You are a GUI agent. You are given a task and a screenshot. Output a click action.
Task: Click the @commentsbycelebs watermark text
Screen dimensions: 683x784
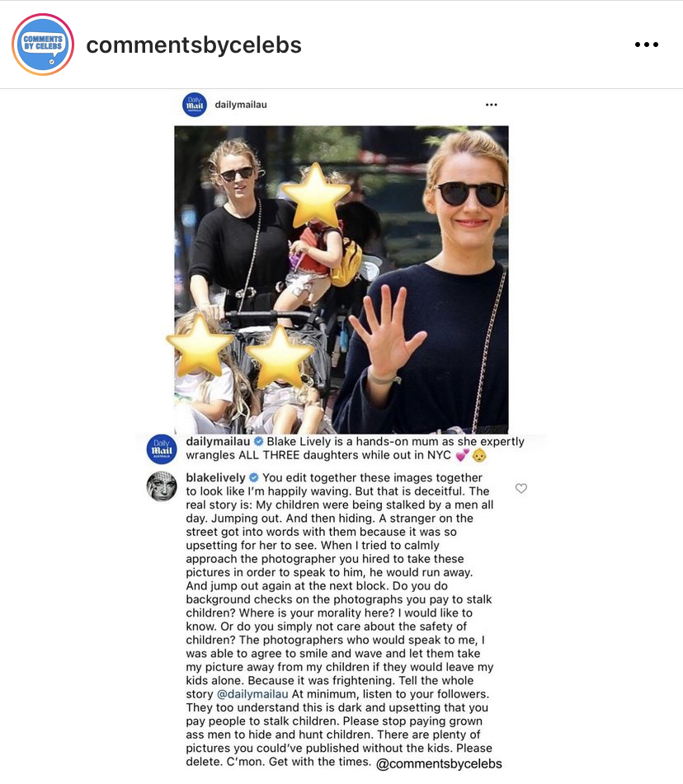pyautogui.click(x=439, y=763)
